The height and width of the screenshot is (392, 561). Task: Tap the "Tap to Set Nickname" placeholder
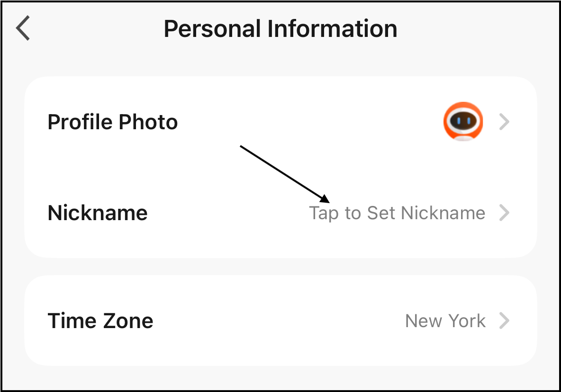(x=397, y=213)
